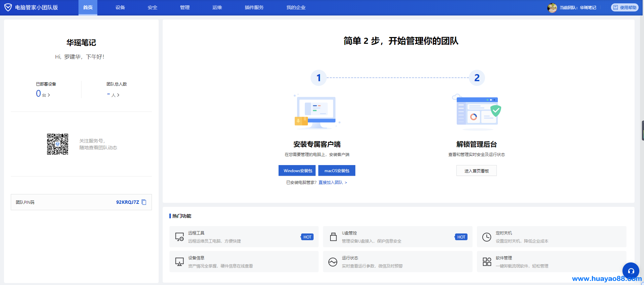Click 解锁管理后台 heading
The height and width of the screenshot is (285, 644).
click(477, 145)
